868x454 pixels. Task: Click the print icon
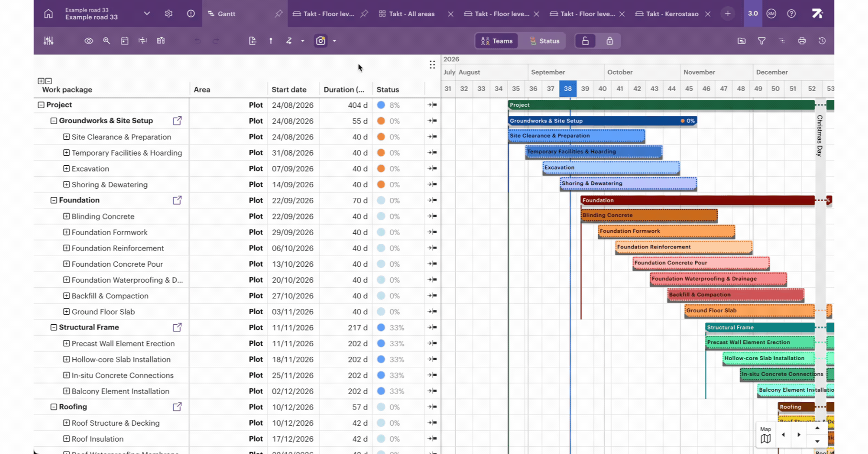pyautogui.click(x=802, y=41)
